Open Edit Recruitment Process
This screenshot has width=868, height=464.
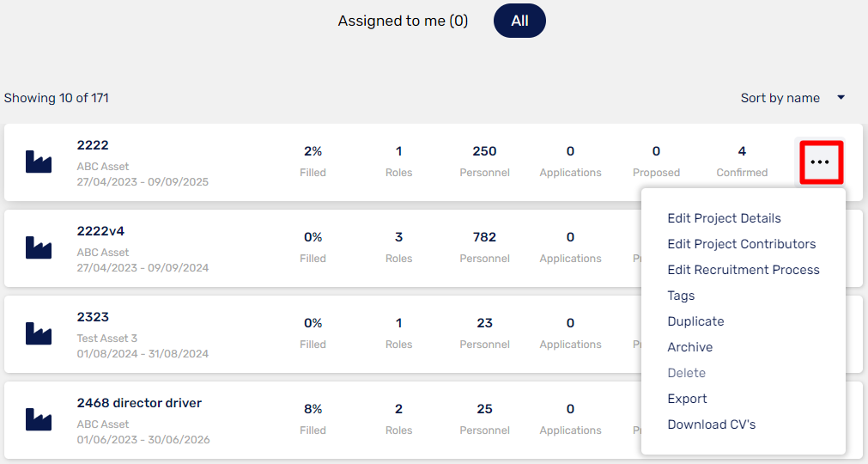tap(743, 270)
